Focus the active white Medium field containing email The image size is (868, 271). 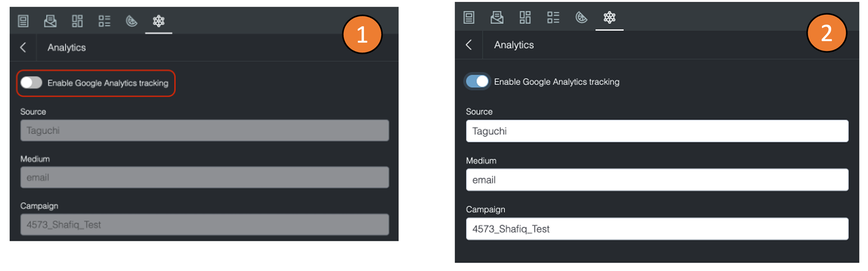(x=657, y=180)
